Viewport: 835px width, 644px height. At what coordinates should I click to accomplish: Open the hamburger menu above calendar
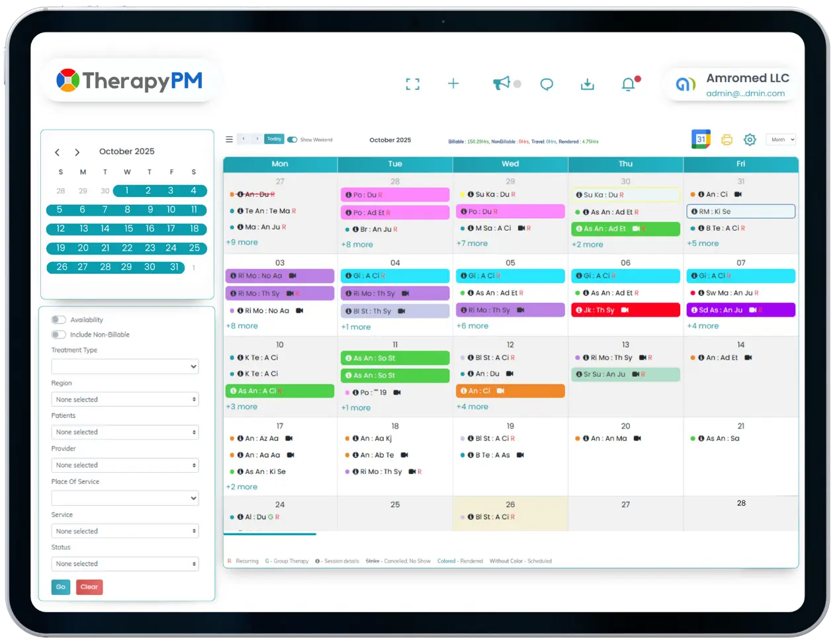pos(229,140)
